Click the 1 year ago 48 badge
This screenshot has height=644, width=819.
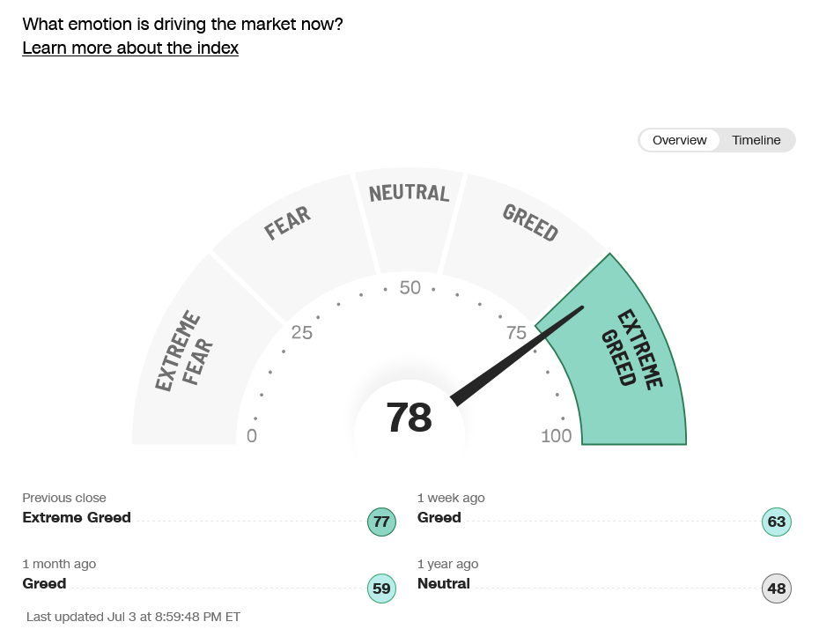(x=776, y=588)
